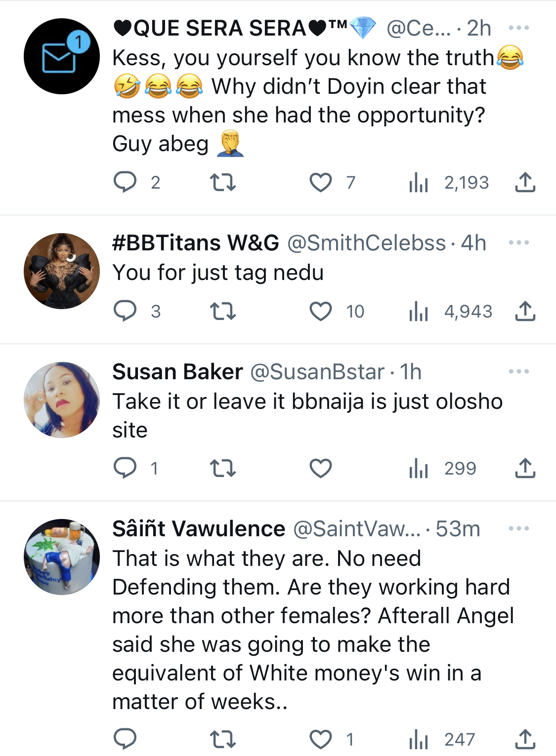
Task: Open more options for QUE SERA SERA tweet
Action: (519, 28)
